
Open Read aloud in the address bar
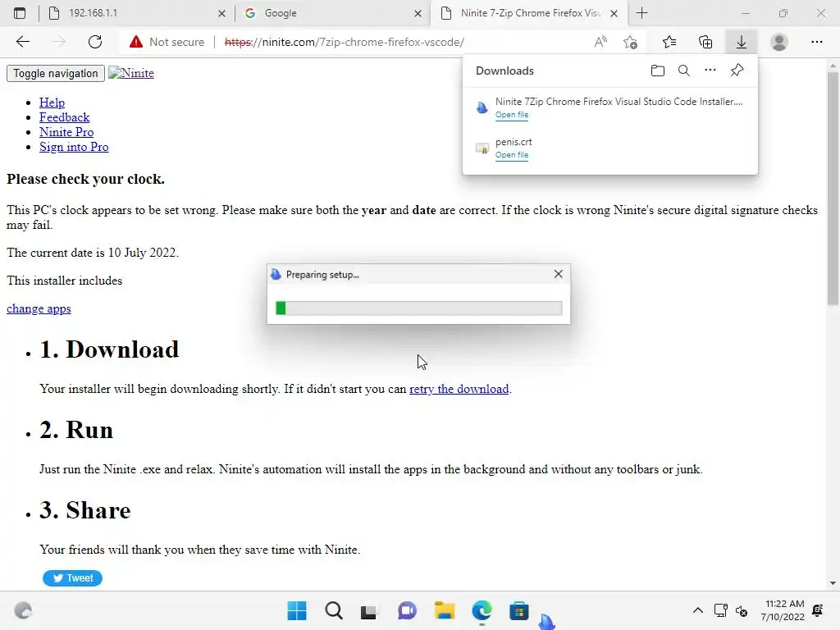click(x=600, y=42)
